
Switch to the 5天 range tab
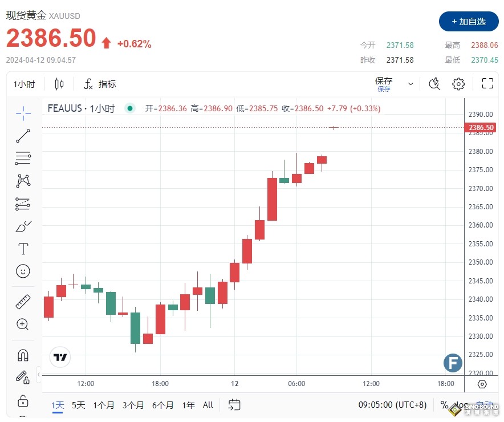78,405
